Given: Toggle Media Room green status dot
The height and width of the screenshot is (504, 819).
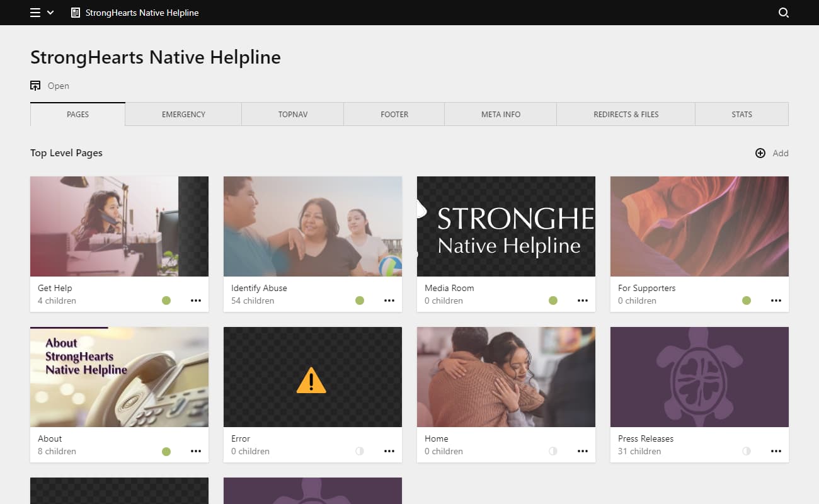Looking at the screenshot, I should (553, 301).
